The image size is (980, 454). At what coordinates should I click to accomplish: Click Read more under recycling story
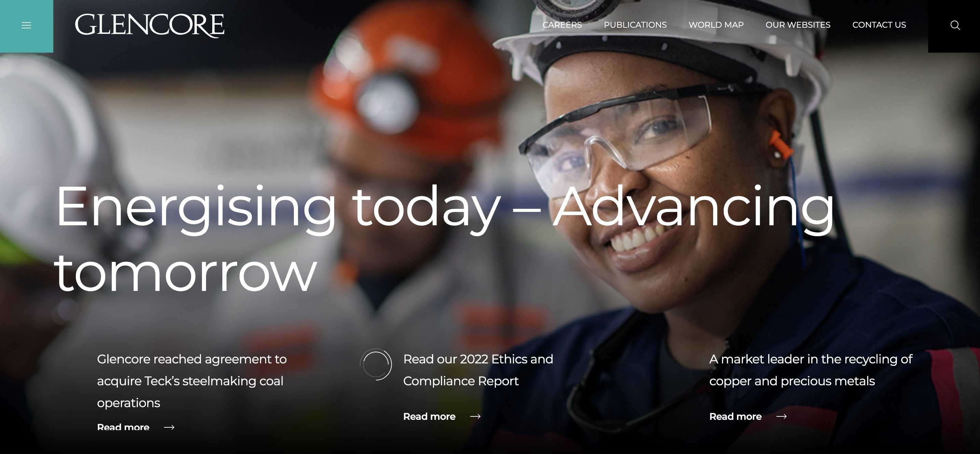coord(735,416)
